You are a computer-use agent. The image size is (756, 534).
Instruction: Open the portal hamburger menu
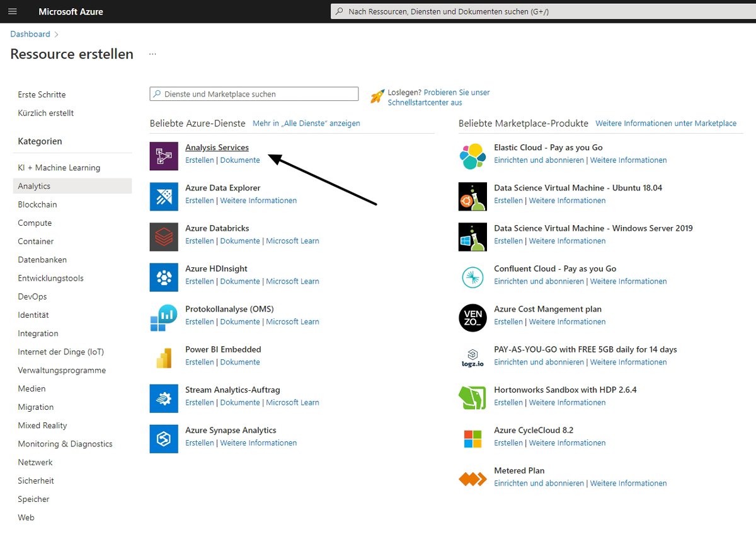click(13, 11)
